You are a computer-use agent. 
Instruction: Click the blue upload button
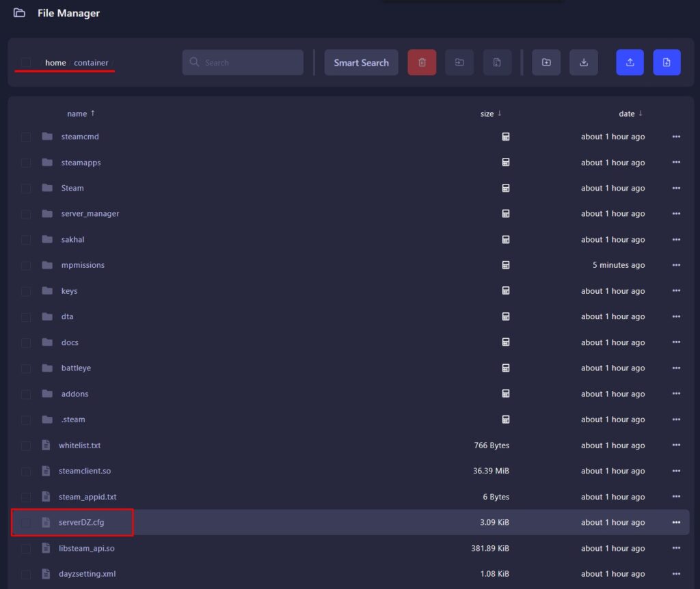pos(630,62)
